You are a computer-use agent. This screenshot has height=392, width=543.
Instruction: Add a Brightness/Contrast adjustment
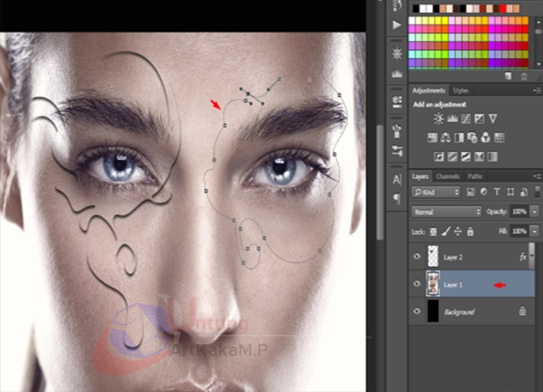(x=438, y=119)
